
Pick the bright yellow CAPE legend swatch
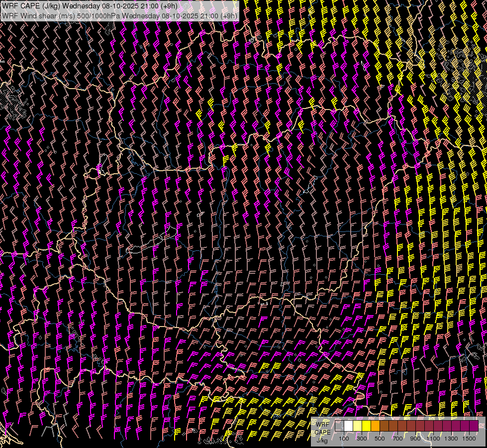366,426
